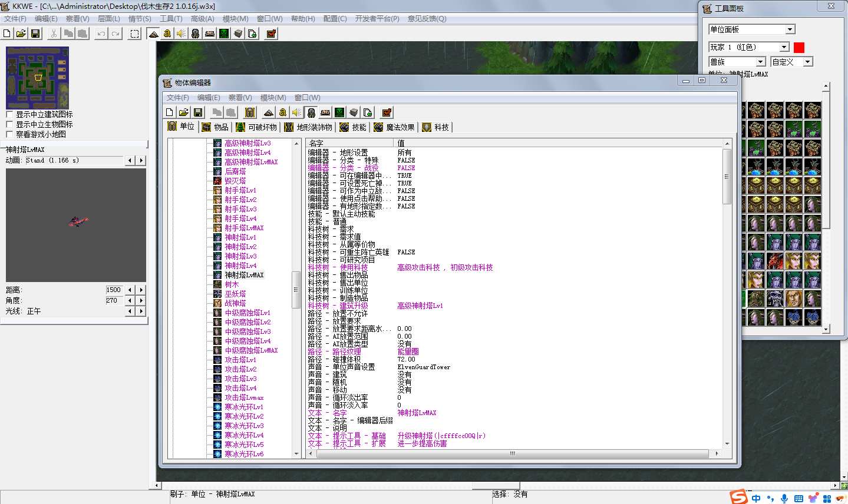
Task: Click the red player color swatch
Action: coord(799,47)
